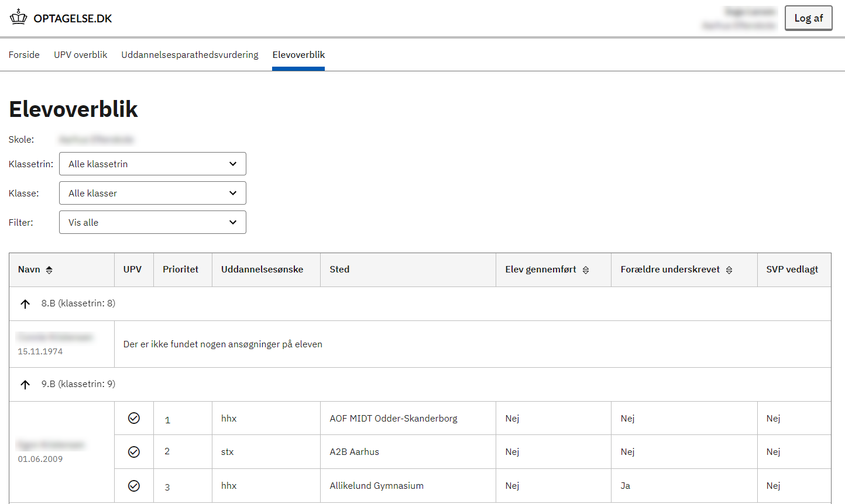
Task: Collapse the 9.B class group arrow
Action: tap(25, 384)
